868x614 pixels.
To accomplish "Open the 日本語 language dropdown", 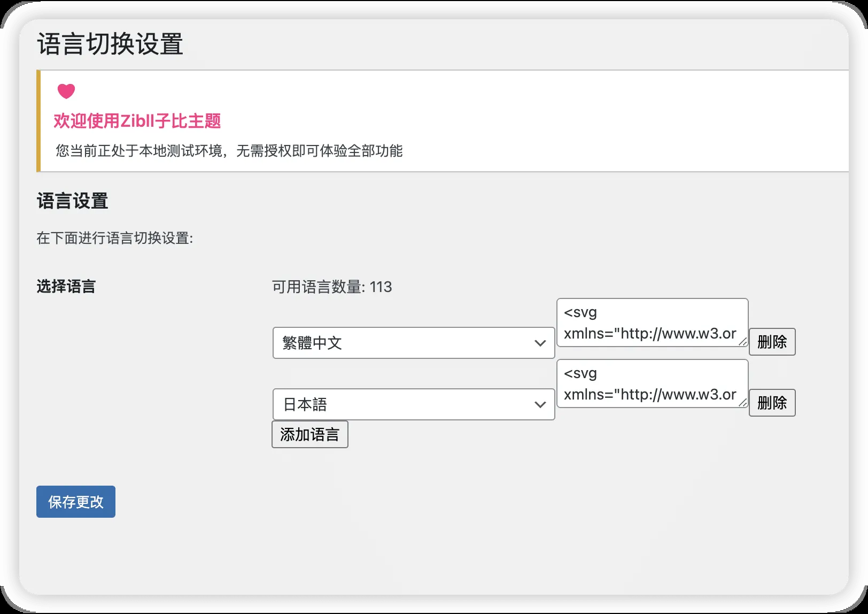I will coord(414,404).
